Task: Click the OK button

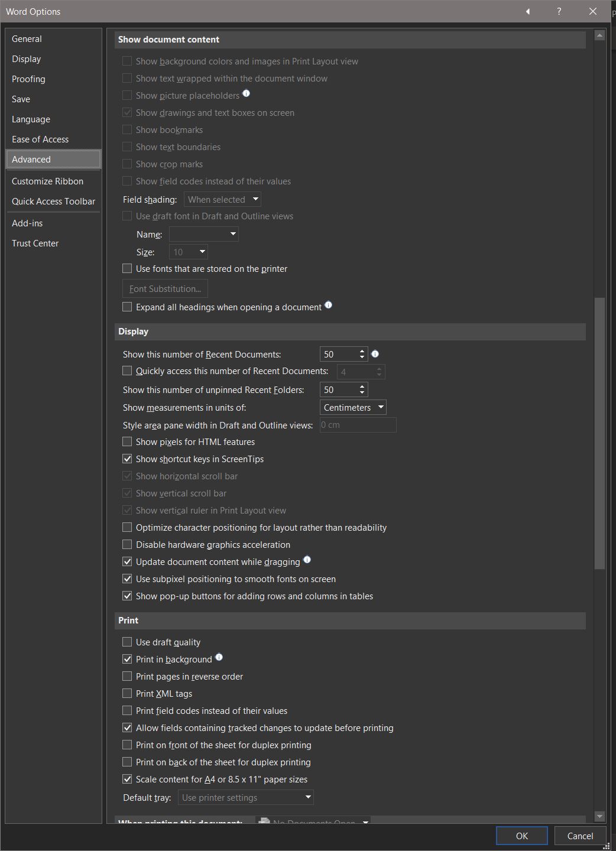Action: (x=521, y=836)
